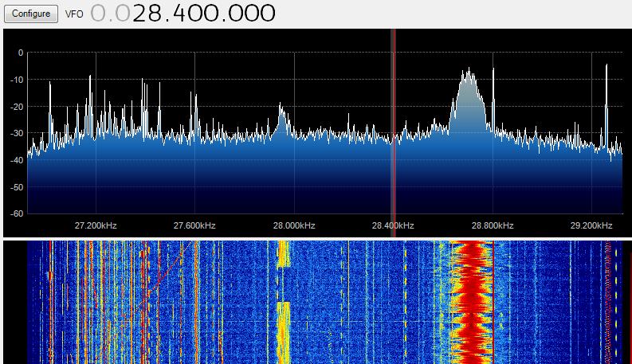This screenshot has height=364, width=632.
Task: Click the 27.600kHz axis label
Action: coord(194,225)
